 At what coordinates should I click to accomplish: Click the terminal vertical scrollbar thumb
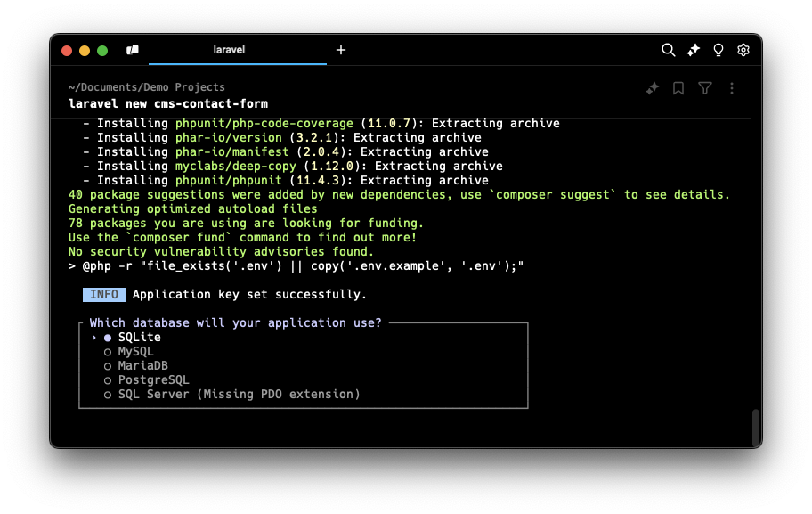[756, 427]
